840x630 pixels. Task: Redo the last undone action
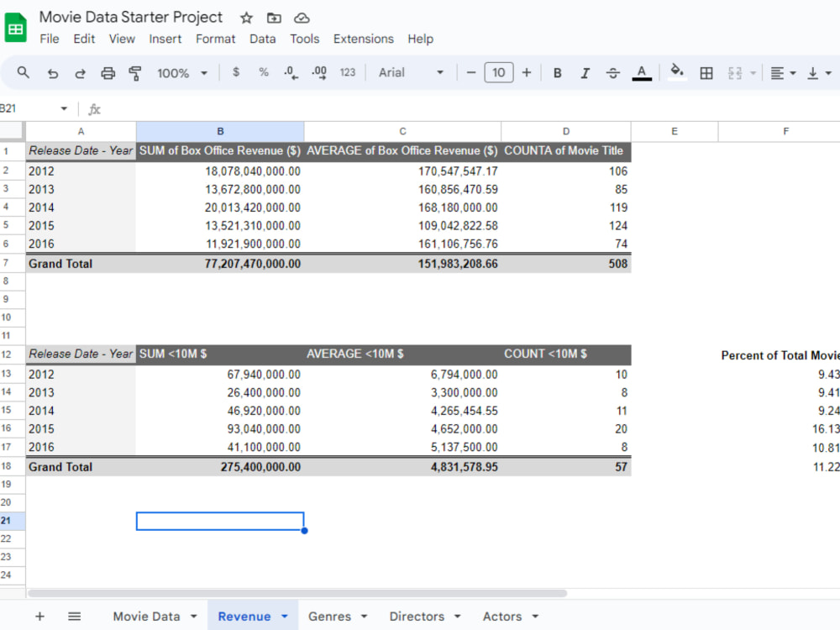click(80, 73)
